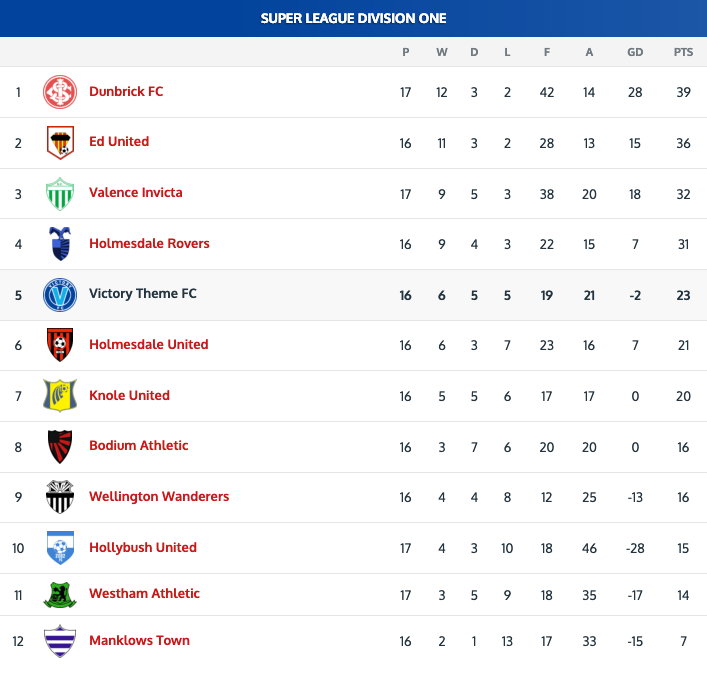Select the Victory Theme FC round logo
The width and height of the screenshot is (707, 686).
point(60,294)
